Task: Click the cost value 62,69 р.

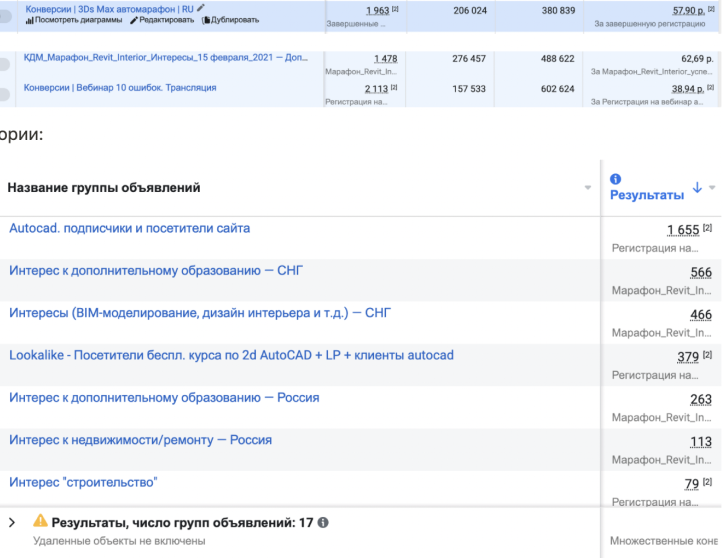Action: click(697, 59)
